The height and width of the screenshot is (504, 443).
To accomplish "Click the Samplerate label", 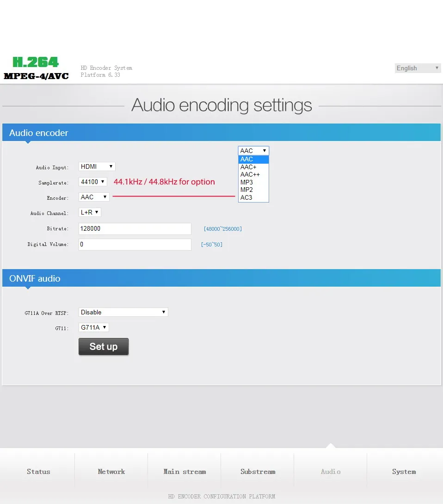I will point(53,183).
